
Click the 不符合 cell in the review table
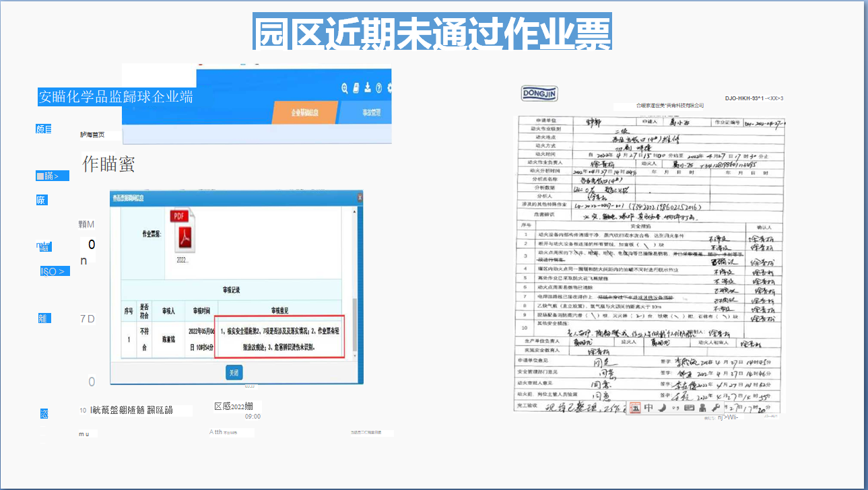tap(143, 339)
